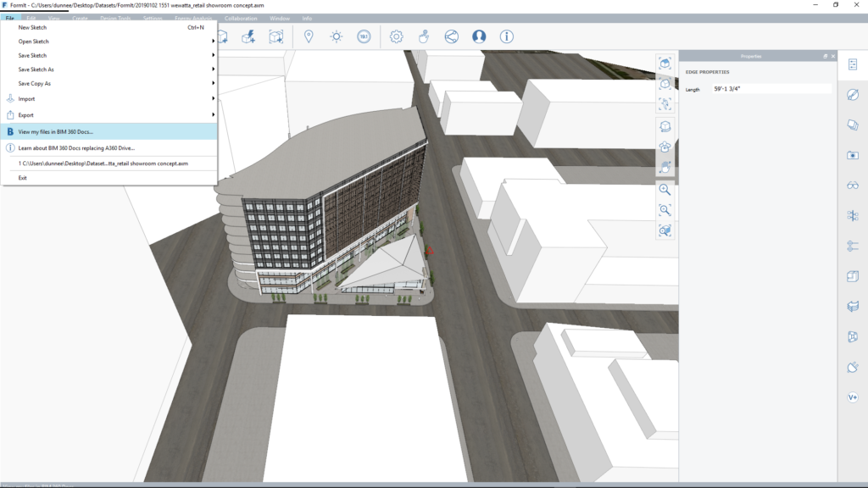
Task: Click the collaboration share icon
Action: [x=451, y=36]
